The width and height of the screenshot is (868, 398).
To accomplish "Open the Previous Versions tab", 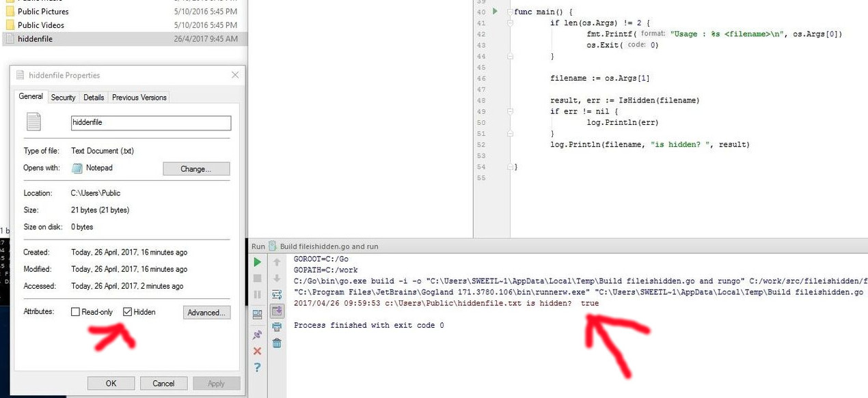I will pos(139,97).
